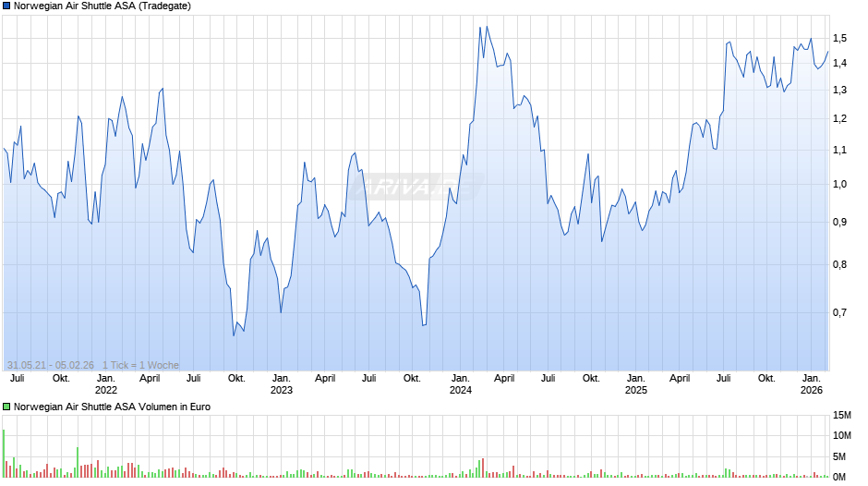Click the price peak near early 2024

(x=487, y=27)
